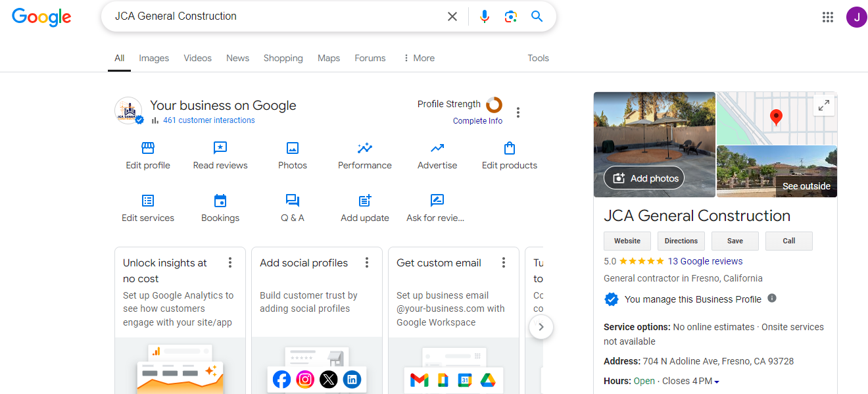Image resolution: width=868 pixels, height=394 pixels.
Task: Open Read reviews star icon
Action: point(220,148)
